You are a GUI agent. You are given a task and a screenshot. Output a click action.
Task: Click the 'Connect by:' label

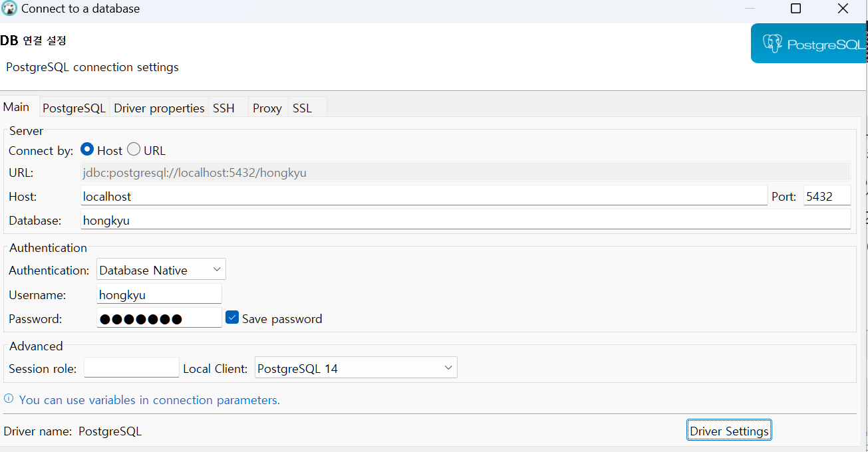tap(41, 151)
